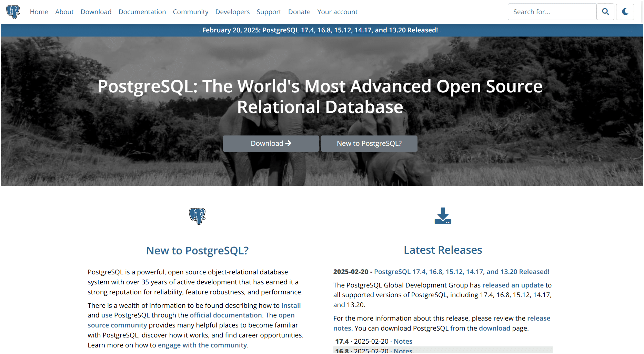Click the engage with the community link
644x354 pixels.
tap(202, 345)
